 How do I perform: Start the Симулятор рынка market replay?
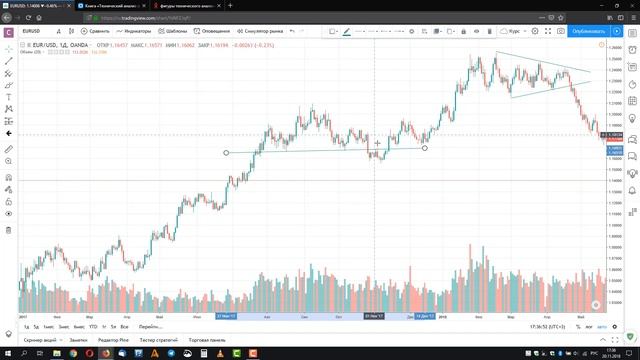click(260, 31)
